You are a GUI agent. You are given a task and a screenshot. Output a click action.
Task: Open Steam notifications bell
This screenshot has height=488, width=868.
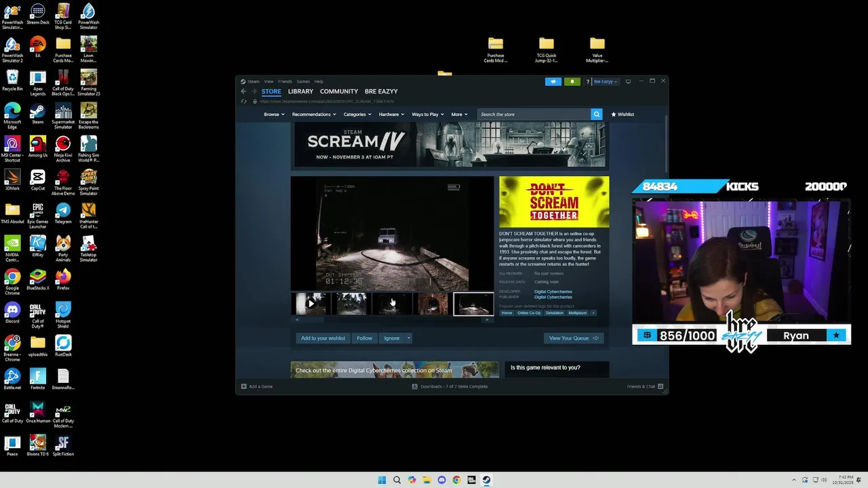[x=572, y=81]
